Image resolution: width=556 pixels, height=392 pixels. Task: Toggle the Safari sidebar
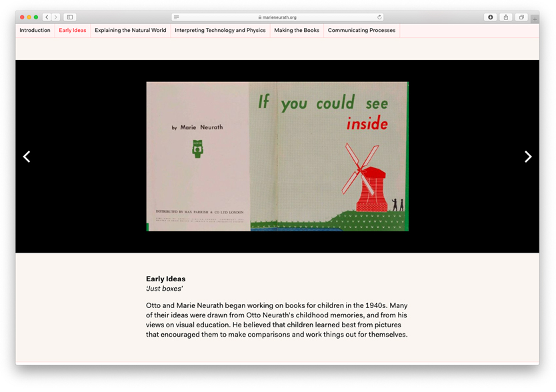[x=70, y=17]
